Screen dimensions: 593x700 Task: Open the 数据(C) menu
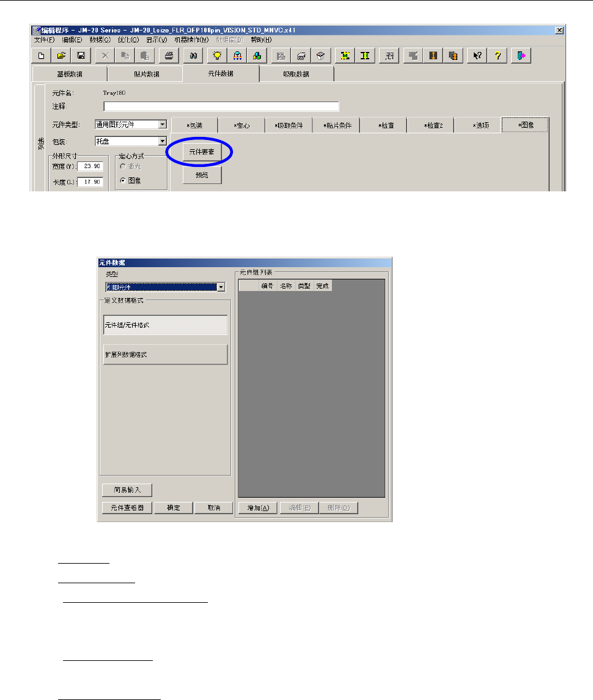tap(100, 40)
